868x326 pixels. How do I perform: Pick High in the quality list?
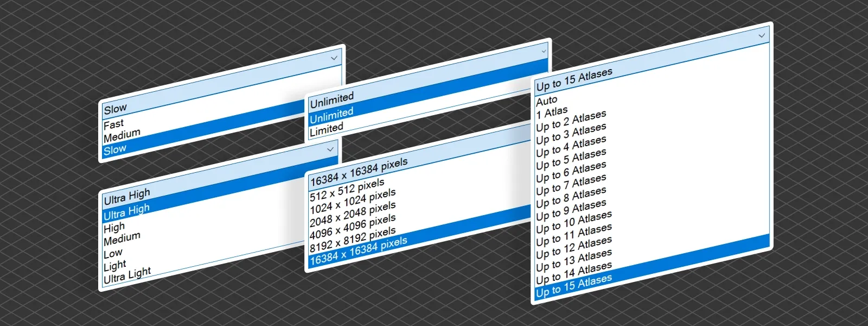coord(114,227)
